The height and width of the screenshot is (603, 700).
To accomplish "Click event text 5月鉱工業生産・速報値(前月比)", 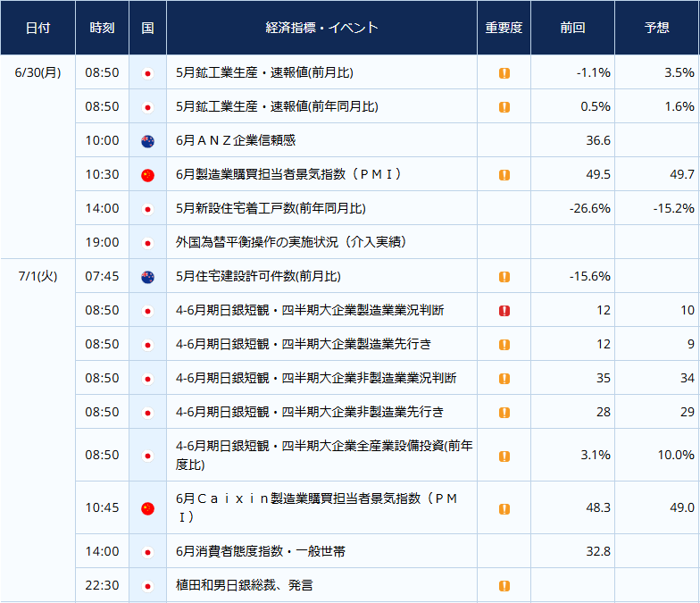I will [264, 72].
